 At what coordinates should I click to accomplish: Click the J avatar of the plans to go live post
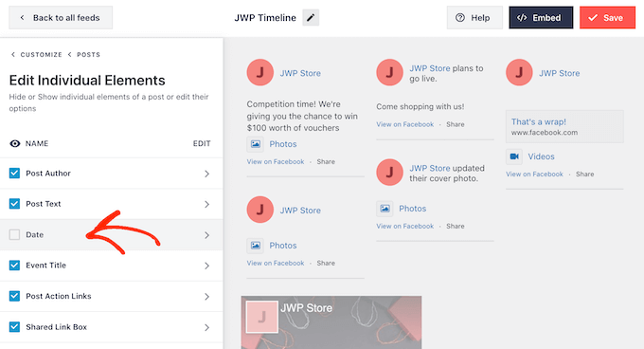pos(390,73)
